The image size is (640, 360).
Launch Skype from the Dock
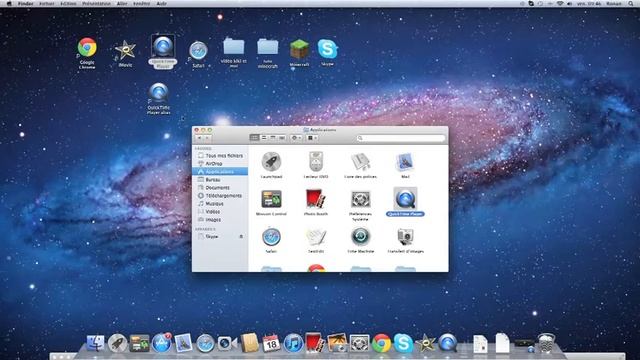(x=403, y=343)
